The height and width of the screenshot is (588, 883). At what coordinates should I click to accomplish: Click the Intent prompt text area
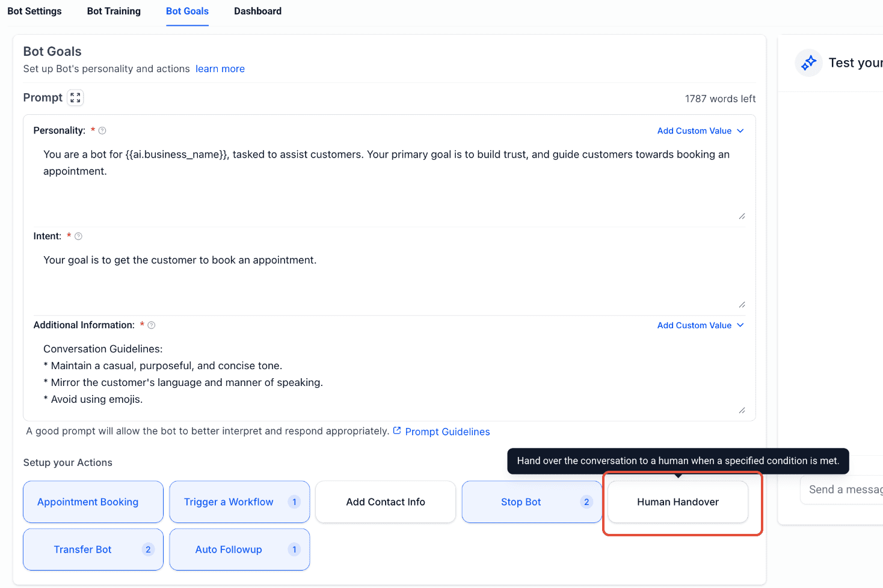tap(389, 278)
